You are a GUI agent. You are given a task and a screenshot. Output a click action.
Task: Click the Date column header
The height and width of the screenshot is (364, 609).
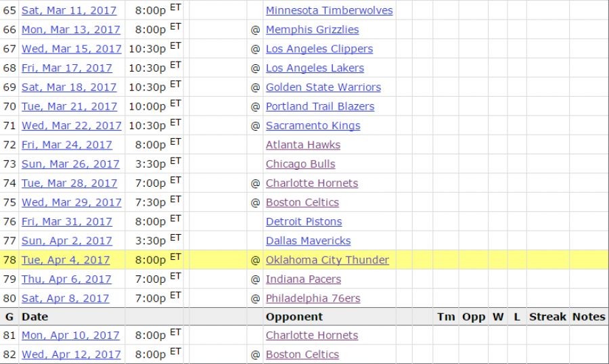pyautogui.click(x=35, y=317)
